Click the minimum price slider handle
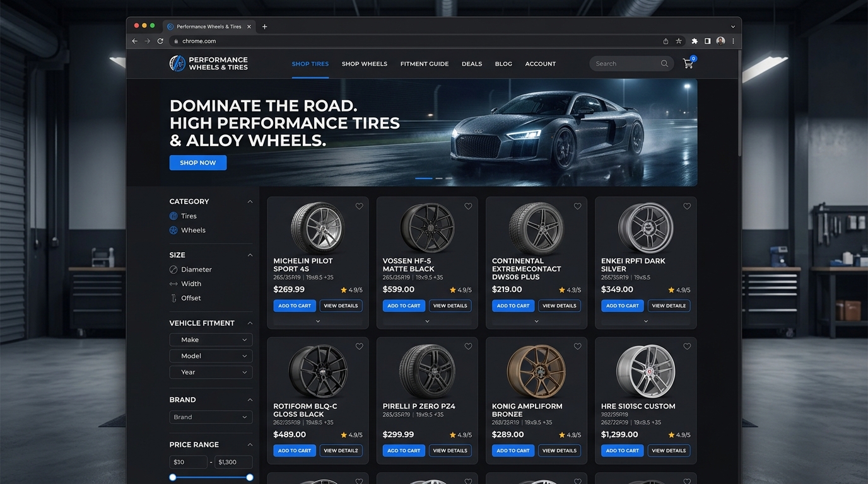 [x=173, y=478]
